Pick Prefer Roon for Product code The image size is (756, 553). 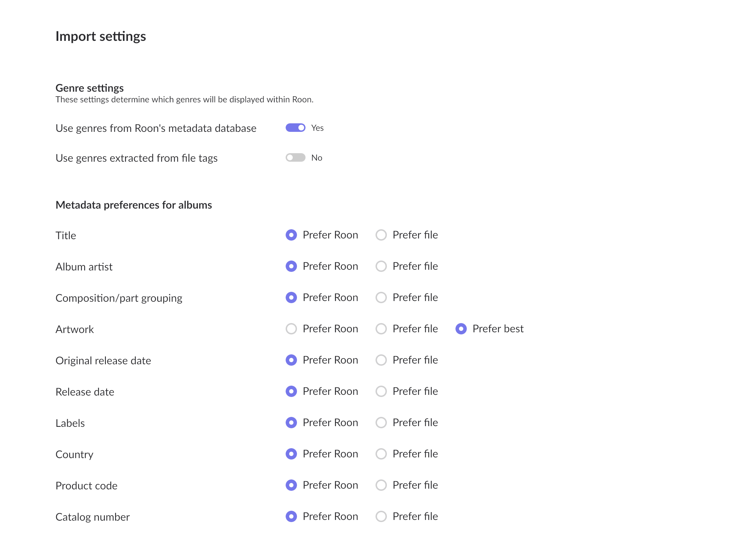[x=291, y=485]
